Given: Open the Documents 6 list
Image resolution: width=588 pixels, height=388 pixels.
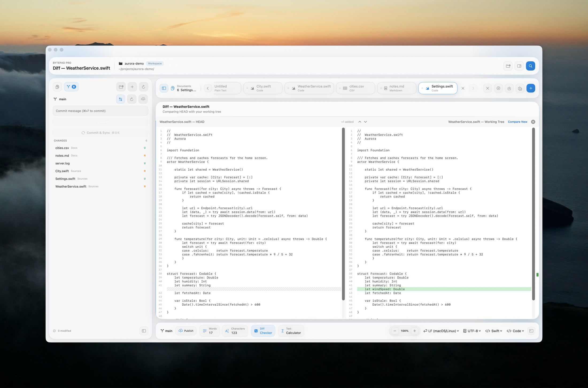Looking at the screenshot, I should [x=184, y=88].
